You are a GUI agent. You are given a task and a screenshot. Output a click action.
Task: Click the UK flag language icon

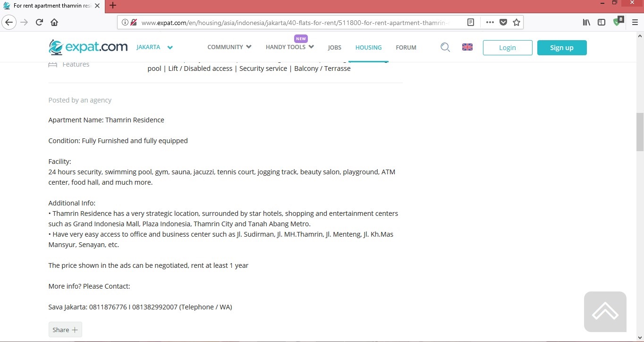[x=467, y=47]
